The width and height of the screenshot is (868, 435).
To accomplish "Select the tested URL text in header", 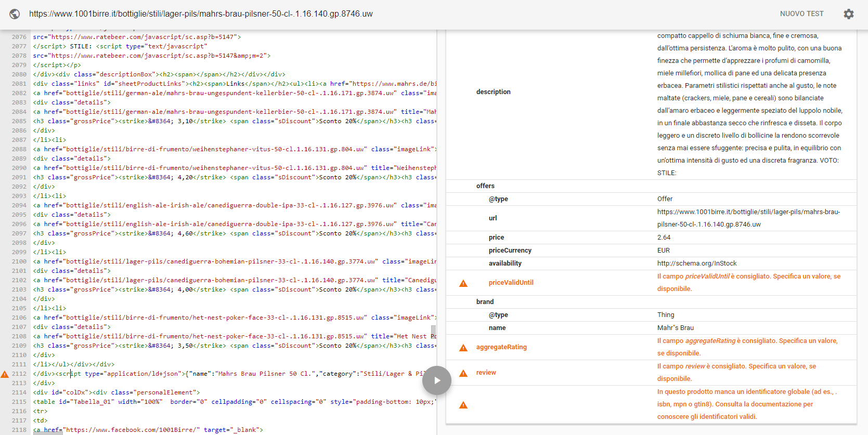I will pyautogui.click(x=201, y=14).
